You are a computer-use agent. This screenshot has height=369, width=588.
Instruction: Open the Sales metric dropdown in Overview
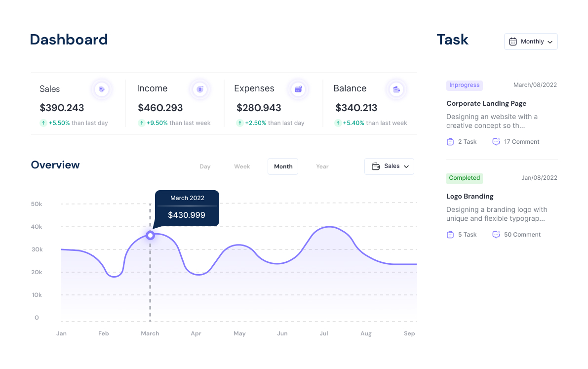[x=389, y=166]
